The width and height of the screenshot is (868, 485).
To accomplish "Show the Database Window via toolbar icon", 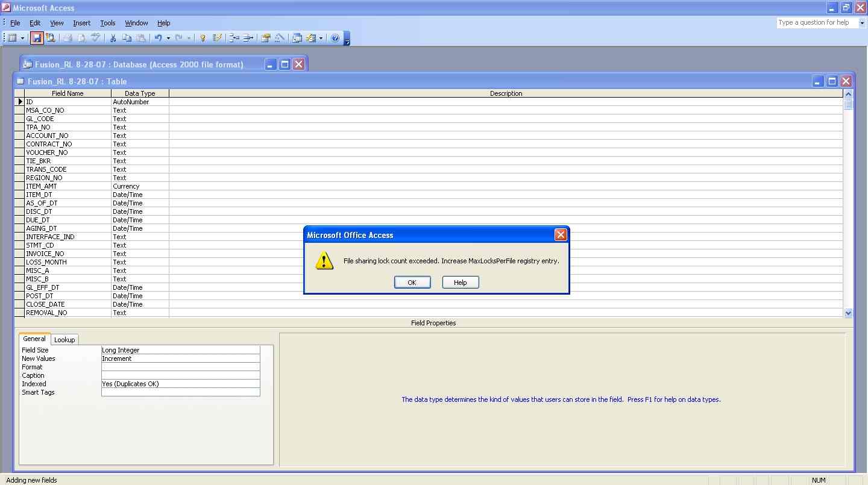I will tap(297, 38).
